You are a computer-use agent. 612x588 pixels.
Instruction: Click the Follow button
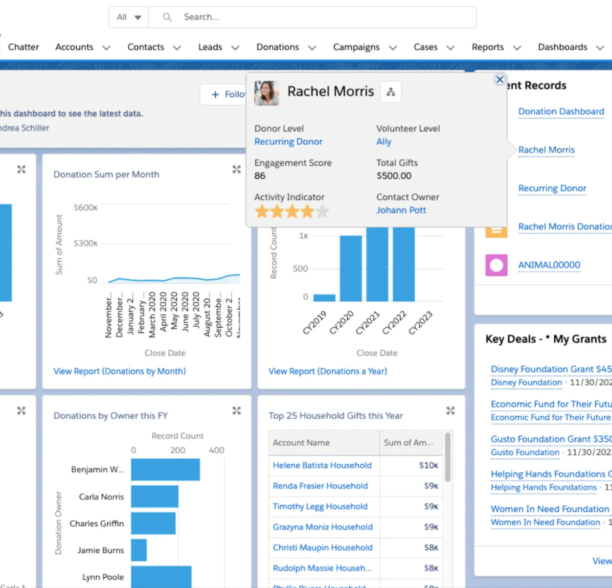point(224,94)
